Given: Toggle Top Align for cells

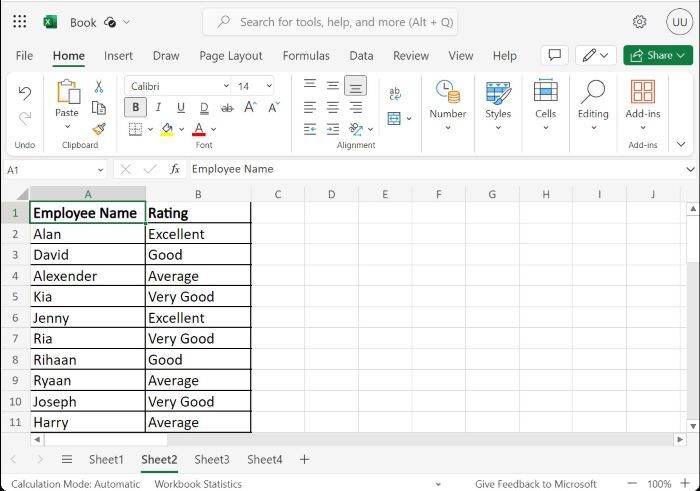Looking at the screenshot, I should 310,84.
